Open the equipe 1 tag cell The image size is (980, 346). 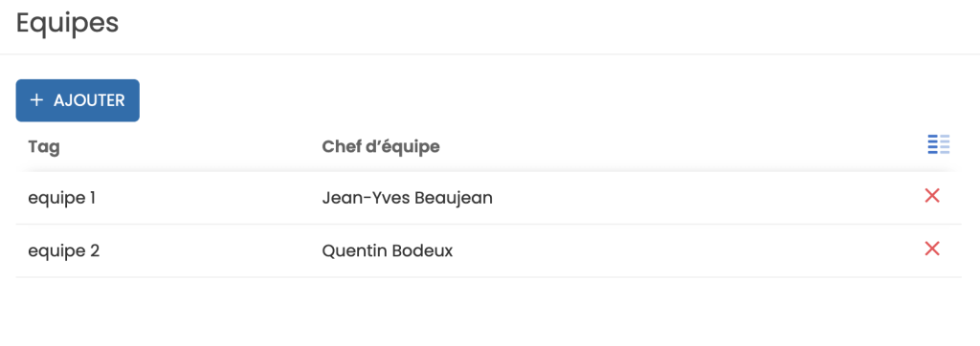coord(62,198)
